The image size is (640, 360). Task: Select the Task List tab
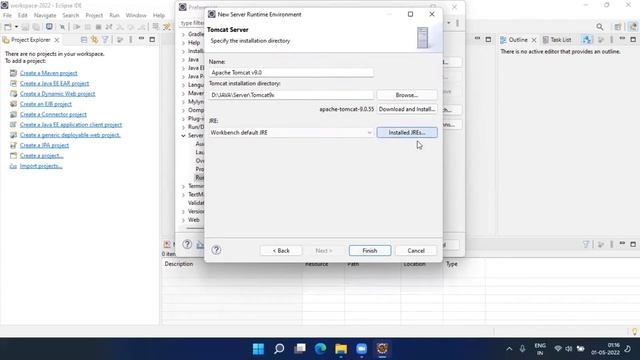(557, 40)
